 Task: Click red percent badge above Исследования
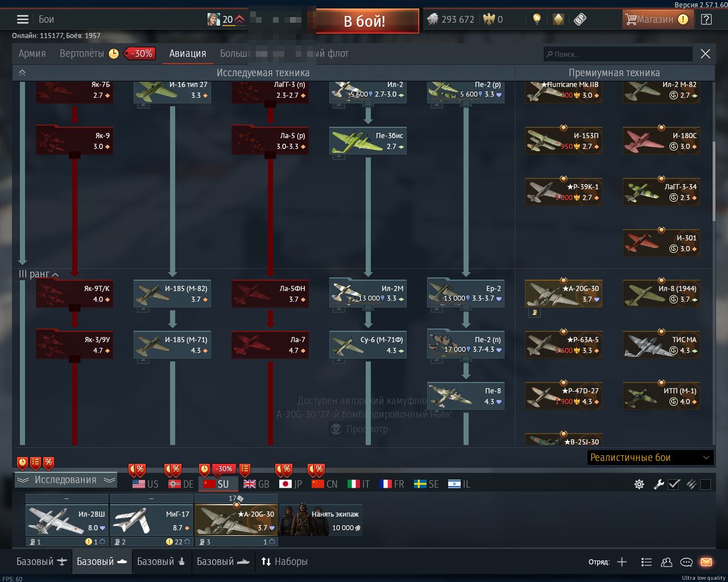click(x=48, y=463)
